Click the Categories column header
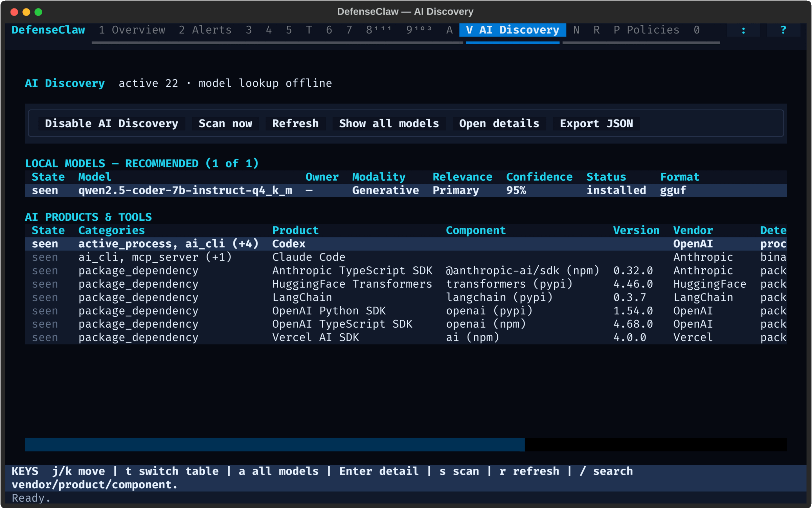Viewport: 812px width, 509px height. (x=112, y=230)
